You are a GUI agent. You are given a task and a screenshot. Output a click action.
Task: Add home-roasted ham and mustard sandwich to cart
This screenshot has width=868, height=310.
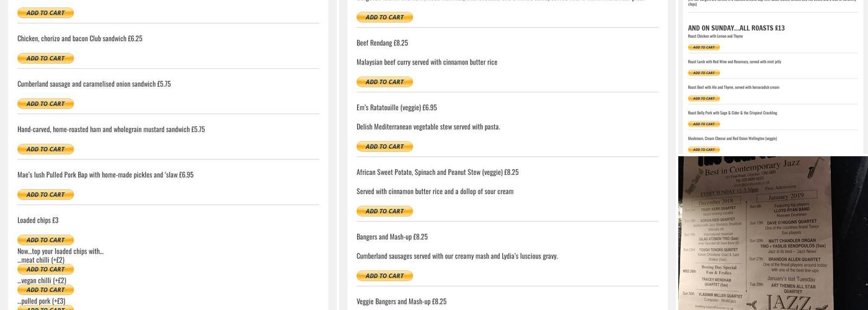coord(45,149)
